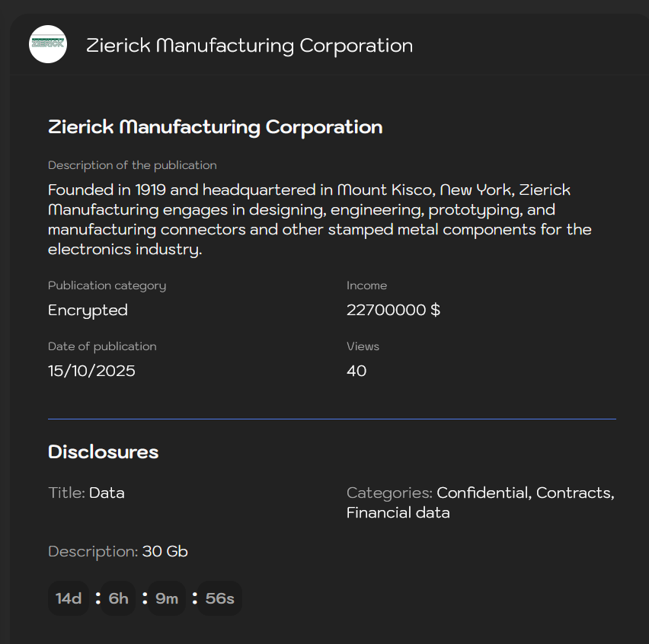The width and height of the screenshot is (649, 644).
Task: Select the publication description paragraph text
Action: (x=320, y=219)
